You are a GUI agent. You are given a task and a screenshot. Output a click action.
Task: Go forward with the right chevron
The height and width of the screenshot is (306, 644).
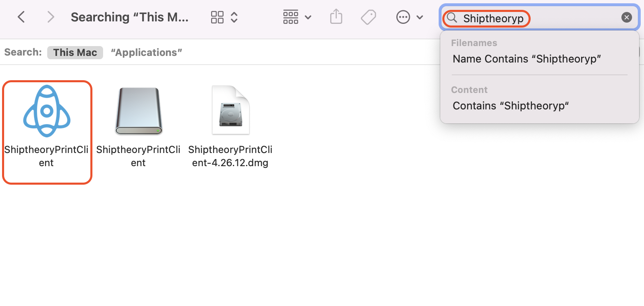click(x=51, y=17)
